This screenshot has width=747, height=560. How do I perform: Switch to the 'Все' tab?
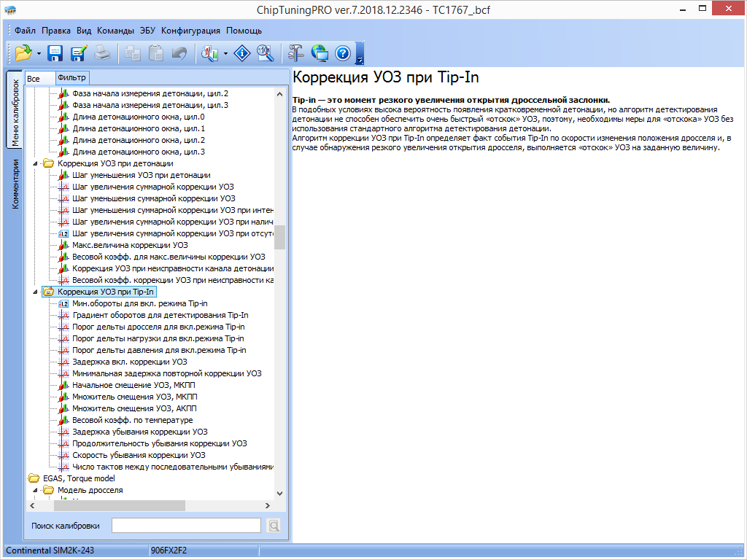tap(34, 78)
